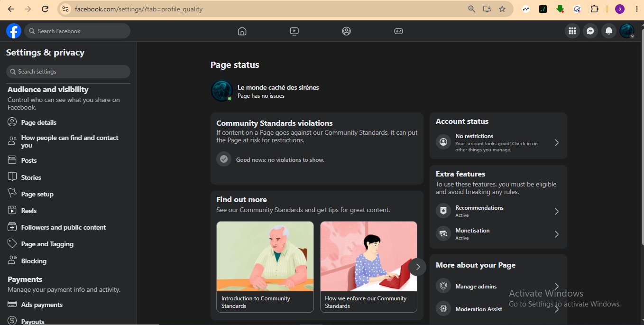
Task: Expand the No restrictions account status chevron
Action: coord(557,142)
